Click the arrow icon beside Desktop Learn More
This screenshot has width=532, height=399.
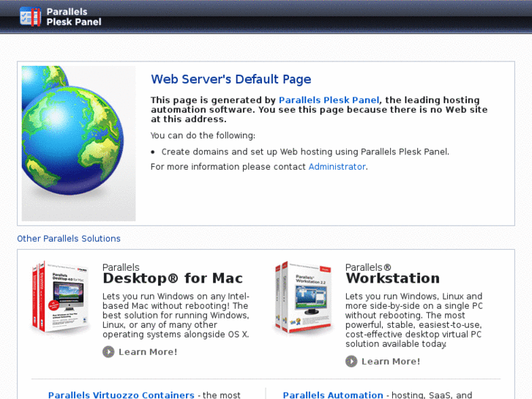click(x=108, y=352)
